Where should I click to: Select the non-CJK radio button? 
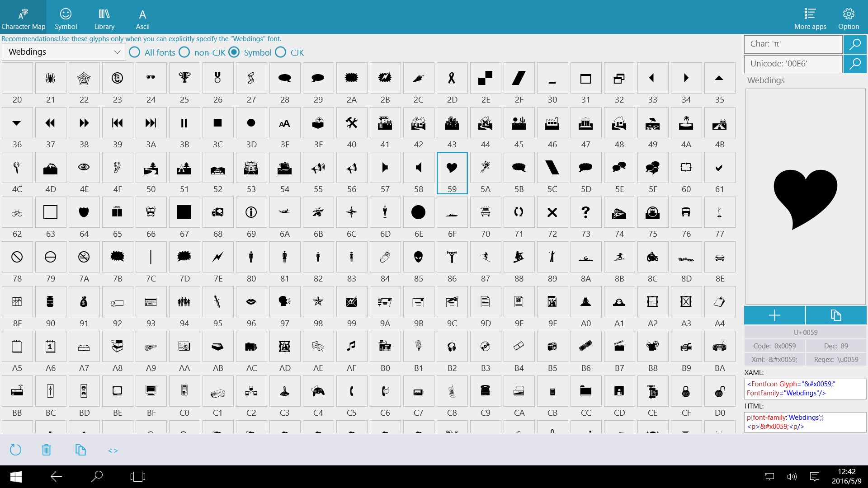tap(184, 52)
